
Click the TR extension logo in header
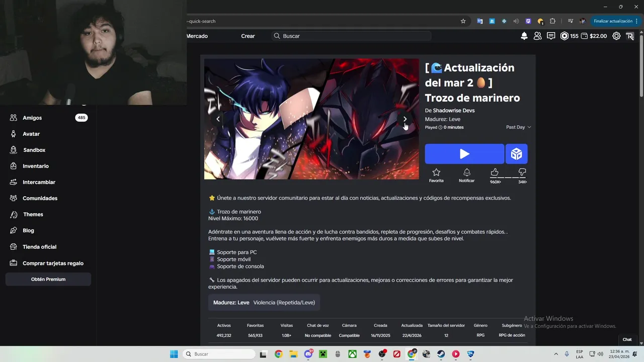[x=630, y=36]
